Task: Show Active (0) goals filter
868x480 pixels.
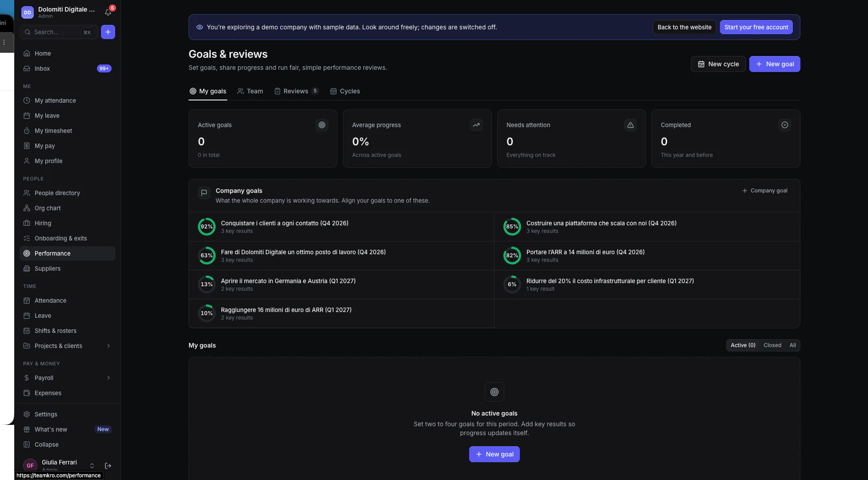Action: (x=743, y=345)
